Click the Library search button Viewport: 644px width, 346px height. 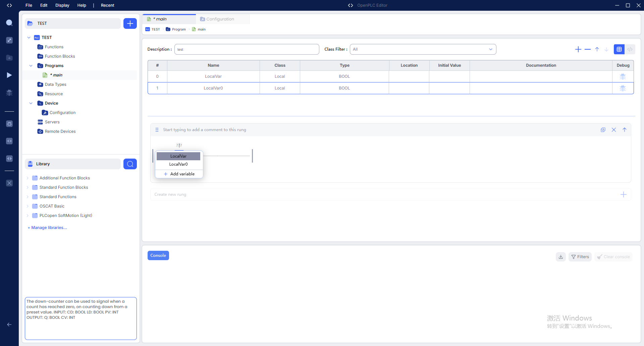pos(130,164)
